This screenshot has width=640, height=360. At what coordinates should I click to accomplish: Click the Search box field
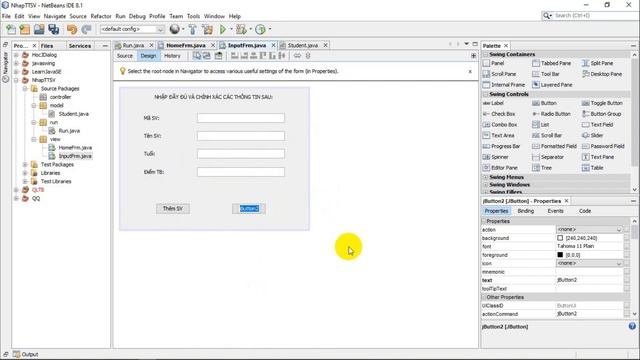pos(596,16)
